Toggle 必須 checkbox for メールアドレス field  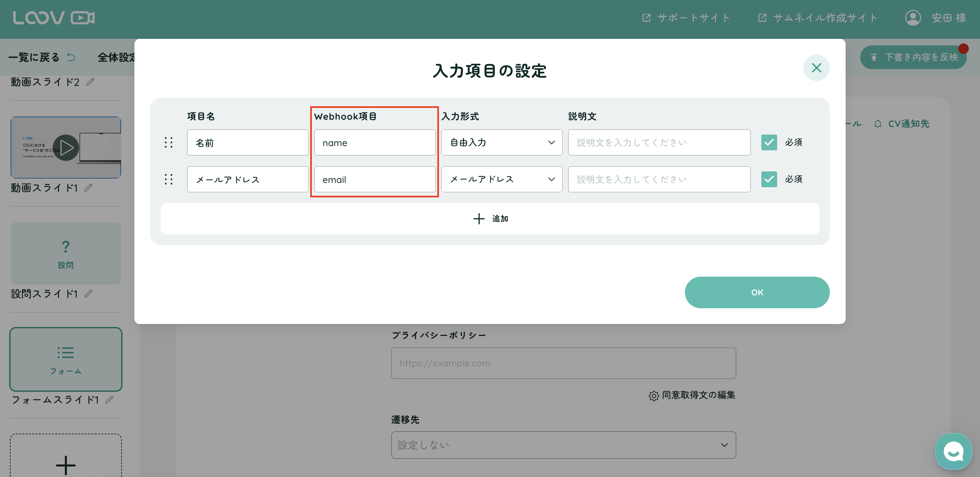coord(769,179)
